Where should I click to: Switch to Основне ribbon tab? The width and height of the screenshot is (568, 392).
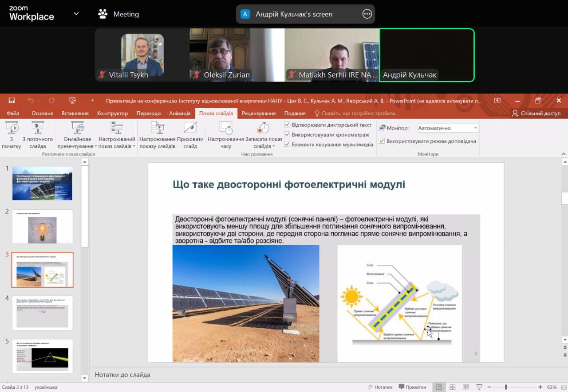coord(42,114)
